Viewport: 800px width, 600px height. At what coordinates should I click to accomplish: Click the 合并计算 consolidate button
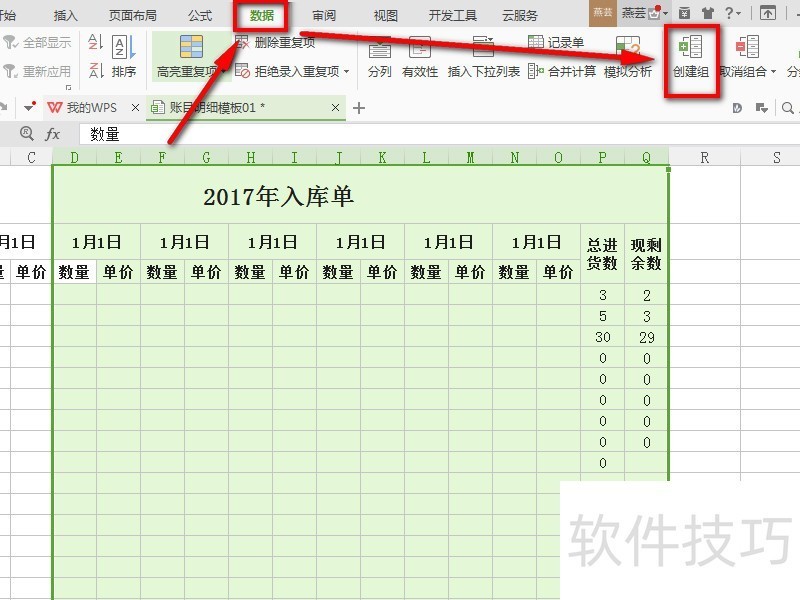562,71
